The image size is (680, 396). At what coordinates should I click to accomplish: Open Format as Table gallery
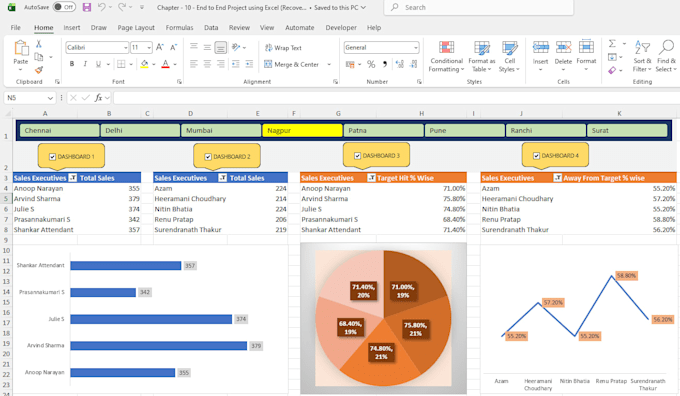(481, 56)
